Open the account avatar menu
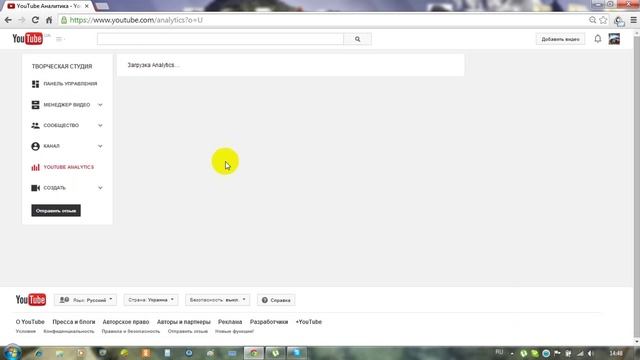This screenshot has width=640, height=360. pos(614,39)
